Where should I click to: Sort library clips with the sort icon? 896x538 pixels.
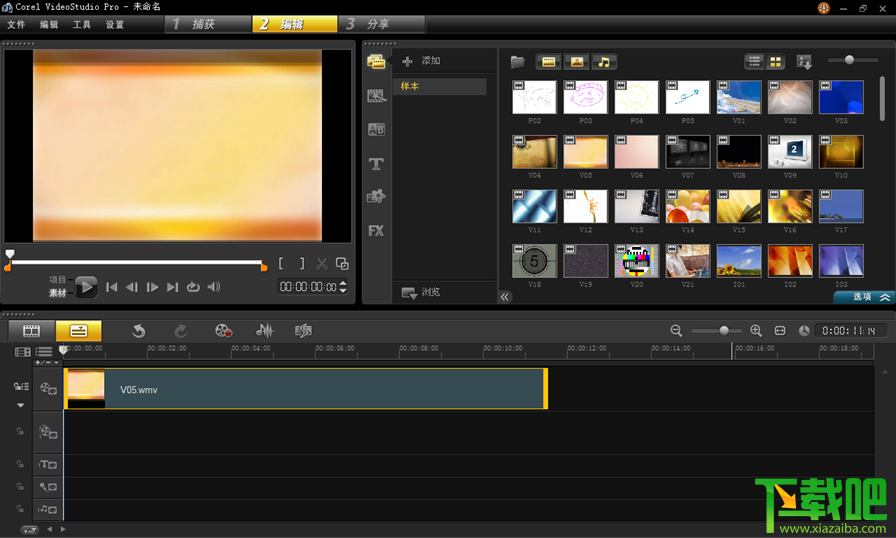point(804,62)
